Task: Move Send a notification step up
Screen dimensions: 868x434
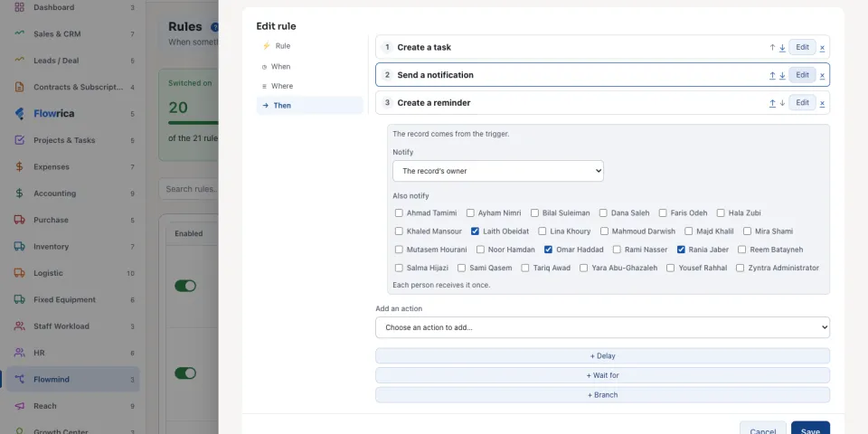Action: [x=772, y=75]
